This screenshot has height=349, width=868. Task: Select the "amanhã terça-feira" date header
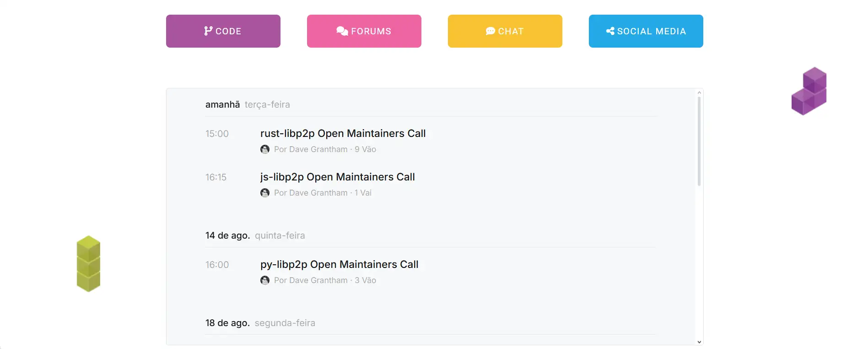point(247,104)
